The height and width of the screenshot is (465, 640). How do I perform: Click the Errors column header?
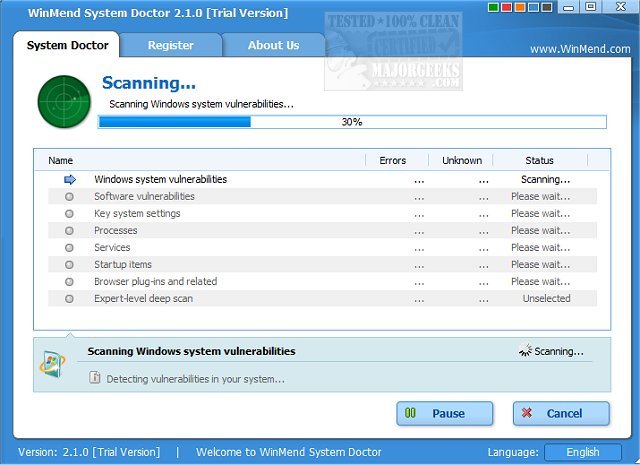point(393,160)
